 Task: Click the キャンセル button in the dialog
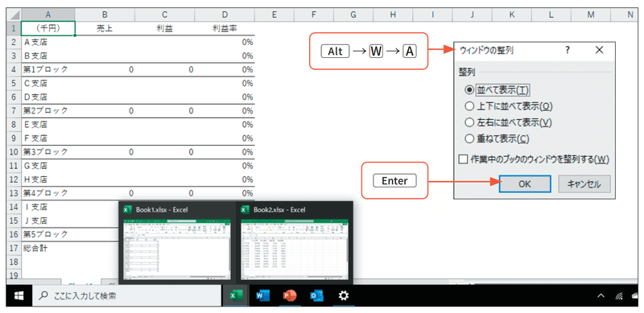584,184
